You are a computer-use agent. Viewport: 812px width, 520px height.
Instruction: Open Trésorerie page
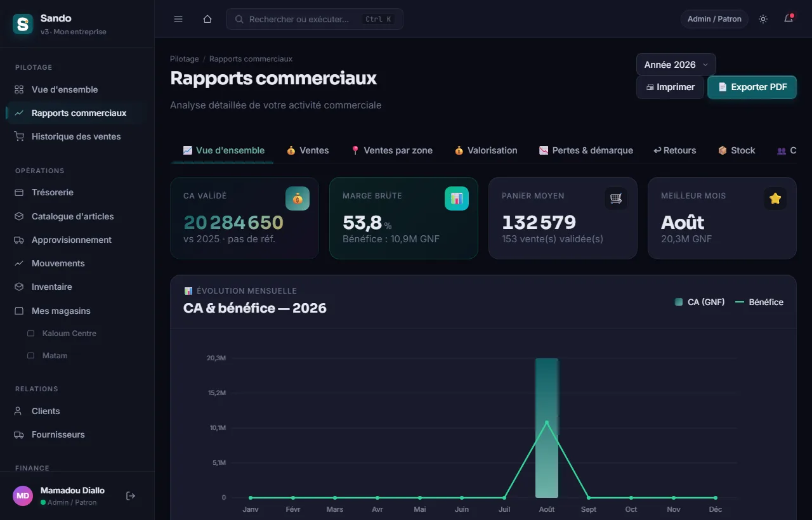click(x=77, y=192)
